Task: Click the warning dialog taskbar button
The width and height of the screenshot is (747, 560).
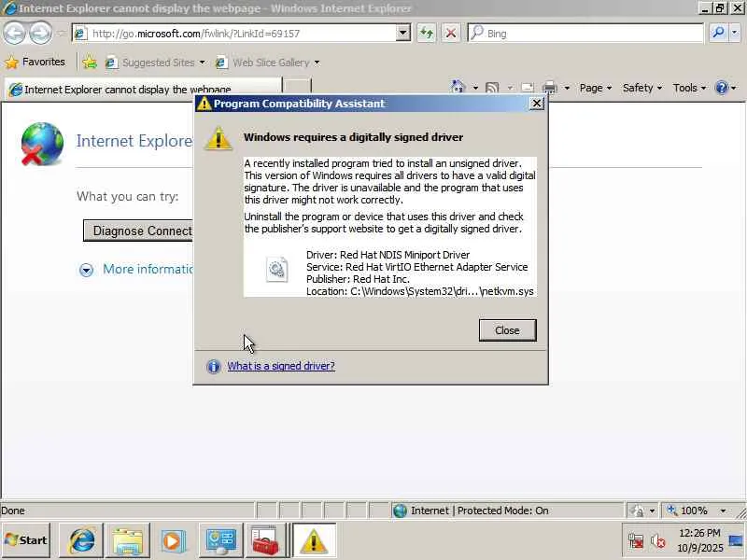Action: coord(314,540)
